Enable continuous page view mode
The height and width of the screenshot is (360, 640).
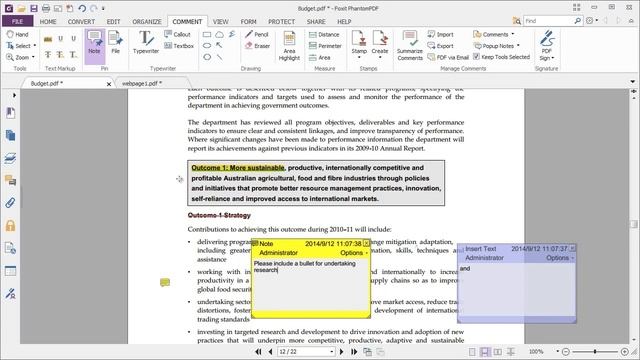pos(485,352)
